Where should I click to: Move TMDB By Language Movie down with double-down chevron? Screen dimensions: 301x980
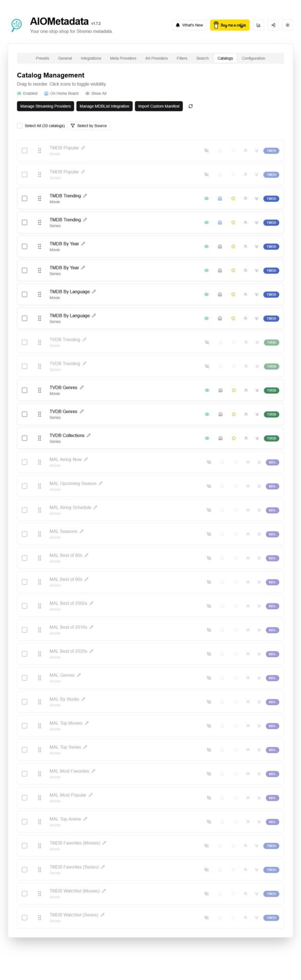(257, 295)
